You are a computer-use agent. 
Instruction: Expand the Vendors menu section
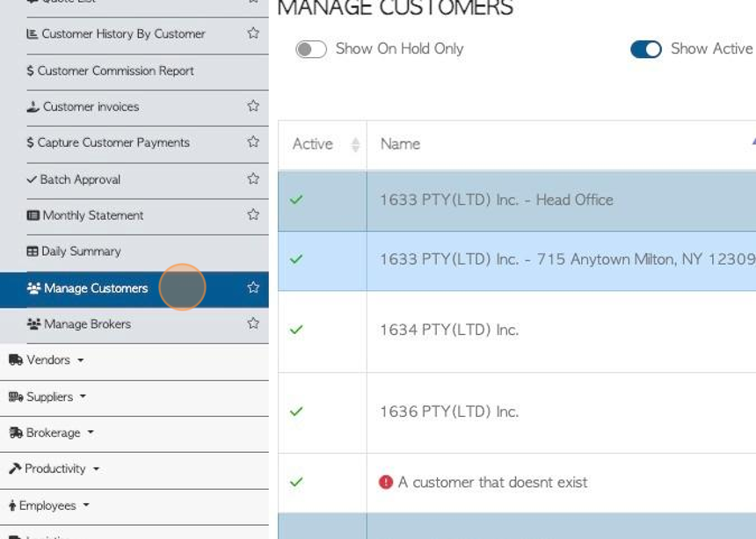48,361
